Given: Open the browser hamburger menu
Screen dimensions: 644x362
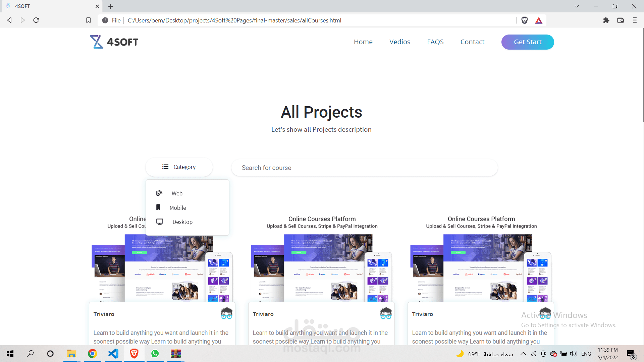Looking at the screenshot, I should [x=635, y=20].
